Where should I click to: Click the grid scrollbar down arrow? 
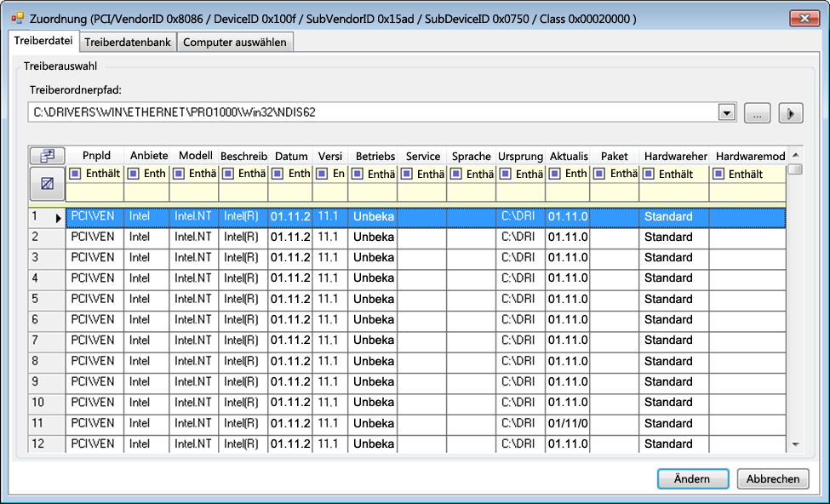pos(795,444)
